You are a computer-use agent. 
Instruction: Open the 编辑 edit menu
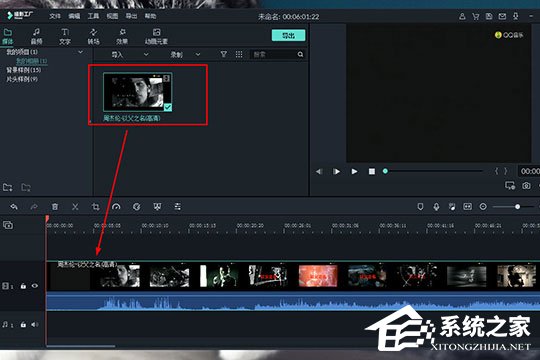pyautogui.click(x=74, y=16)
